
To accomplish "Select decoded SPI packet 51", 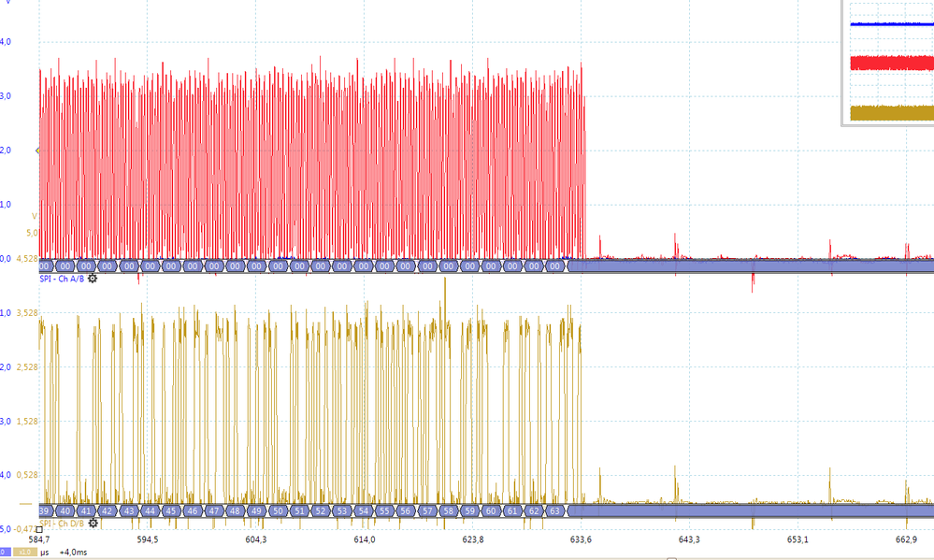I will (299, 510).
